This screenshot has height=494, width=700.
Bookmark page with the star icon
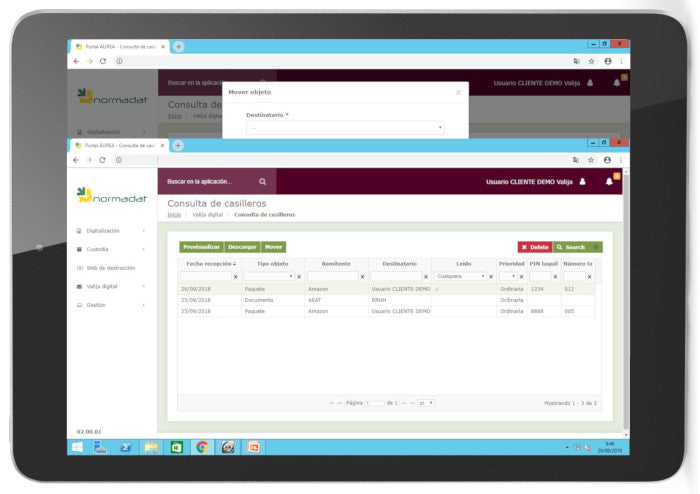591,160
